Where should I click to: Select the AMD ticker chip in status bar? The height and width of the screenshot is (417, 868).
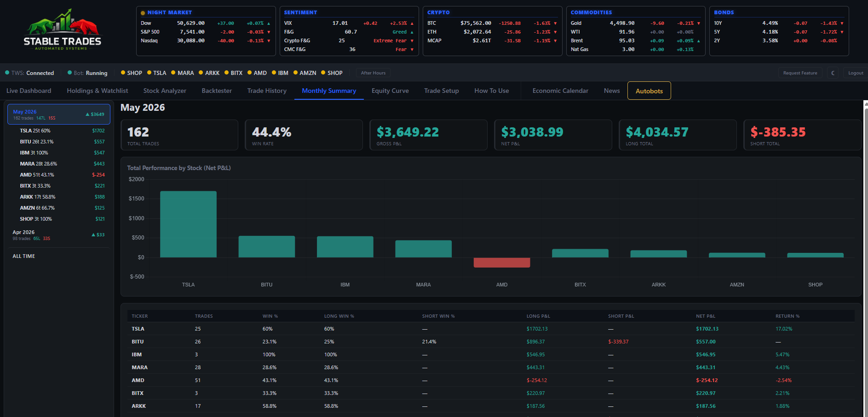click(x=257, y=73)
